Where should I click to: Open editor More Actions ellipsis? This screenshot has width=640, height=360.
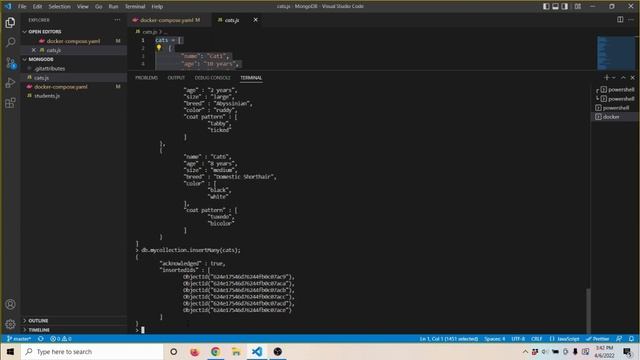coord(631,20)
